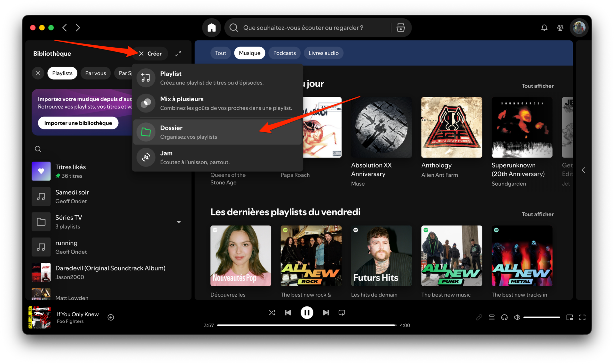
Task: Choose Jam from the Créer menu
Action: [217, 158]
